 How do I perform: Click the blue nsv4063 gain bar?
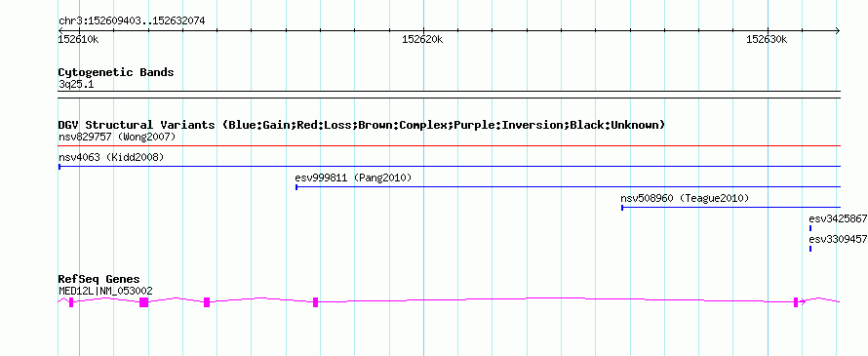[450, 166]
